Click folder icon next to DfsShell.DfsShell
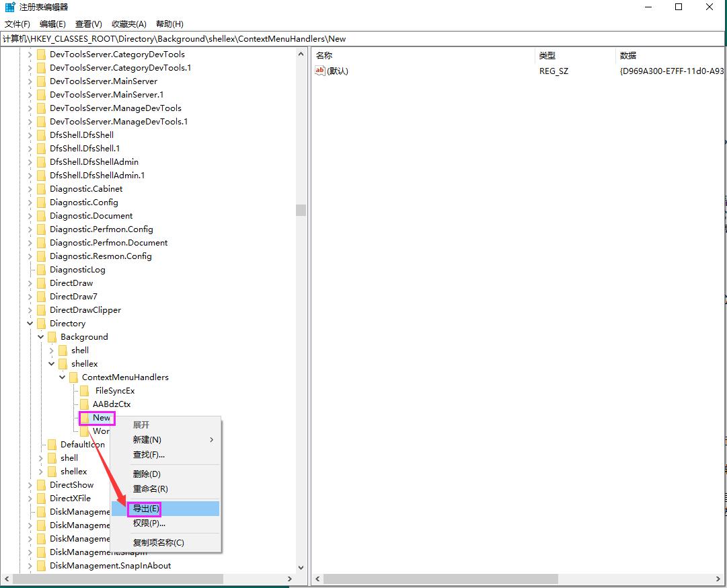Screen dimensions: 727x588 point(42,135)
